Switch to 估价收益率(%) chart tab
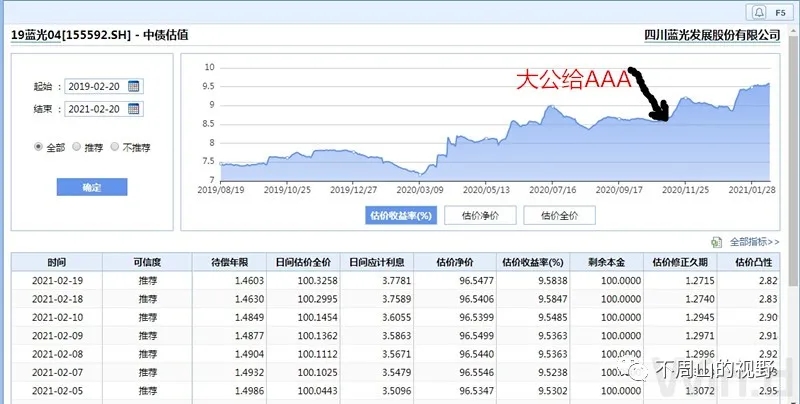Image resolution: width=800 pixels, height=404 pixels. coord(401,215)
